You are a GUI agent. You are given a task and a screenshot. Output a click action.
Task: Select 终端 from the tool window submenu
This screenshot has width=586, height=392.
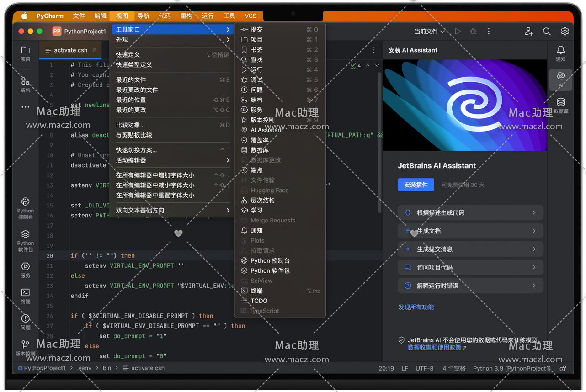(x=257, y=291)
